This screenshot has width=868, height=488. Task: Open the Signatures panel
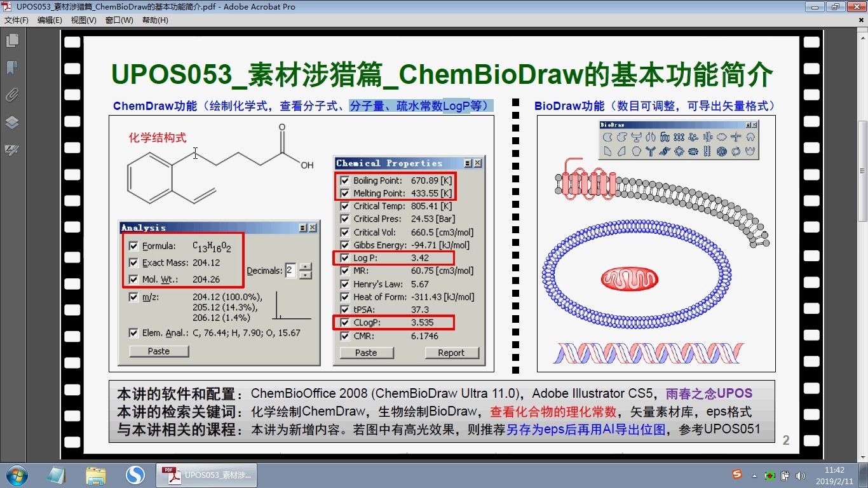pos(13,150)
